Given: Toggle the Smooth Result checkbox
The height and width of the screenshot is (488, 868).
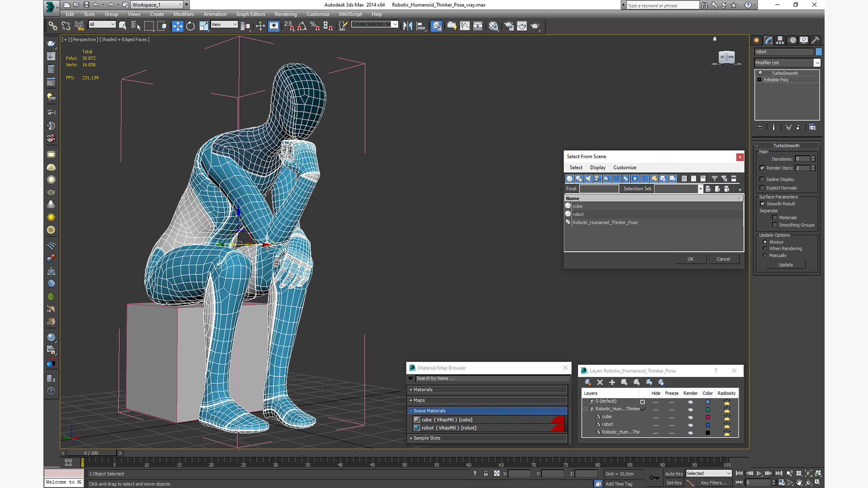Looking at the screenshot, I should click(763, 204).
